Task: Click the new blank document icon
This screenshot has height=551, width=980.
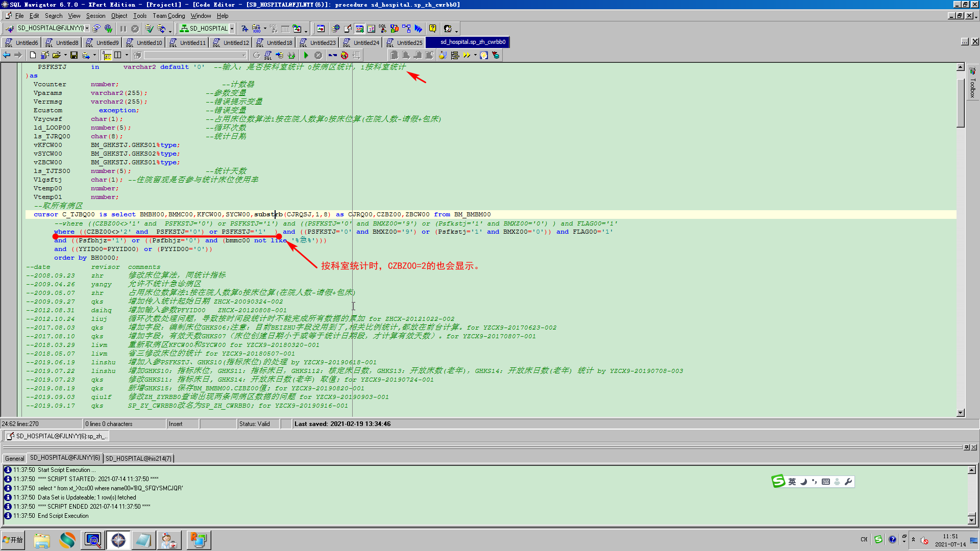Action: pos(33,55)
